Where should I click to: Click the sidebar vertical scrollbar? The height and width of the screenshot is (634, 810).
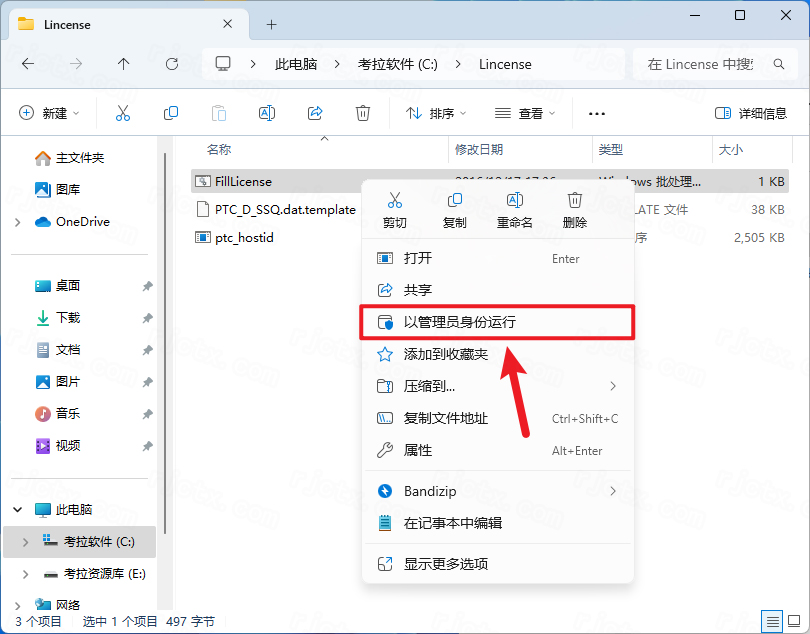click(165, 343)
